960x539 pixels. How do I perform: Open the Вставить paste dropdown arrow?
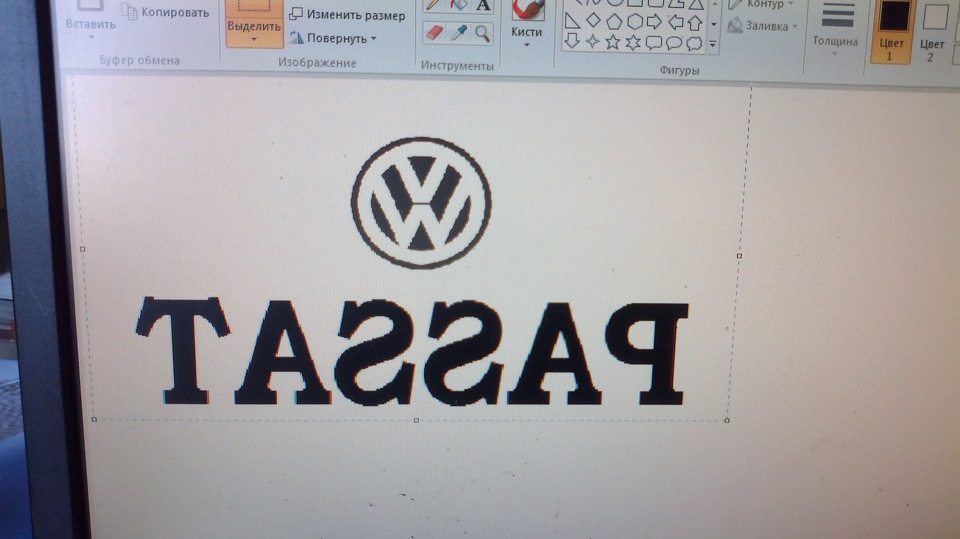pyautogui.click(x=91, y=39)
